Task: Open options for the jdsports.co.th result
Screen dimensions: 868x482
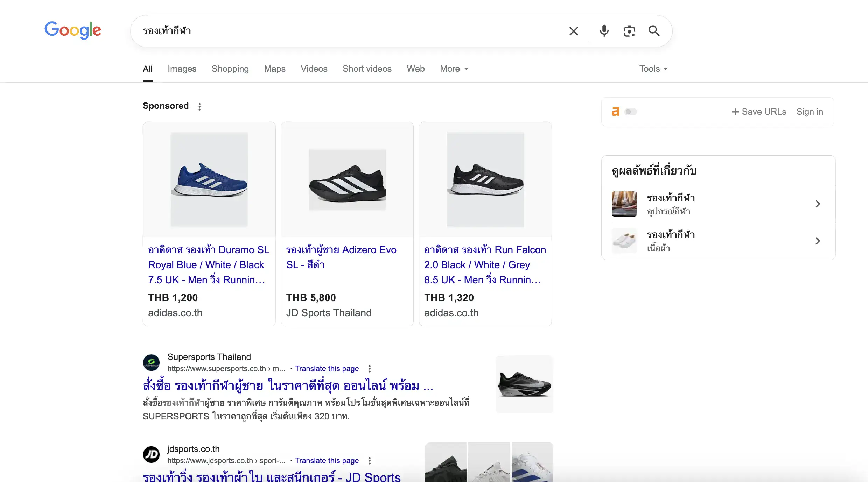Action: coord(370,460)
